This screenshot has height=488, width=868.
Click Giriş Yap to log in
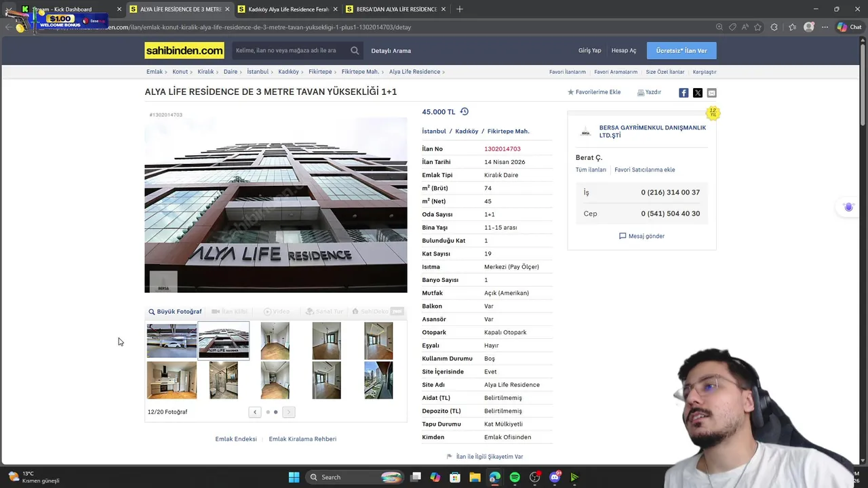point(589,51)
